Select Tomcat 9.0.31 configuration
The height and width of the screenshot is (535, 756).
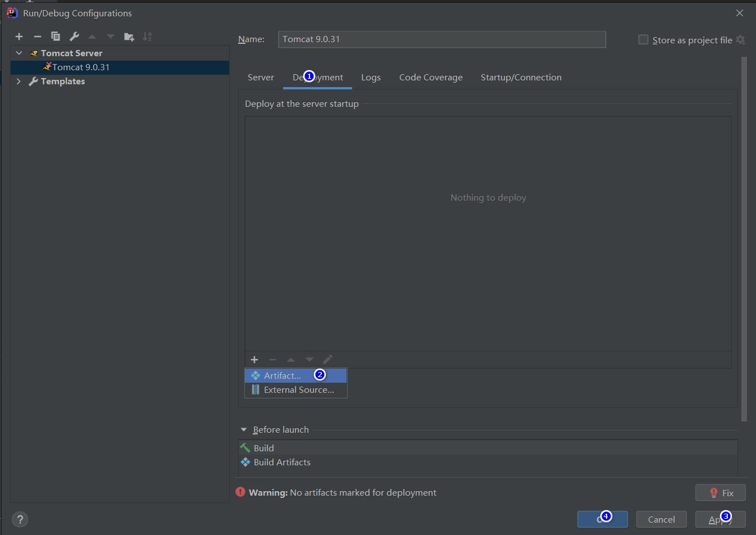point(120,67)
